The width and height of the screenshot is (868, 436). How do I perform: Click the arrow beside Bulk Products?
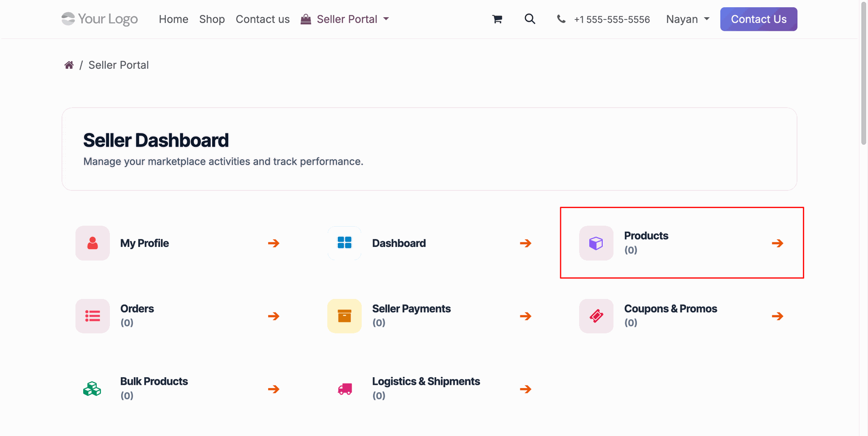[x=274, y=389]
